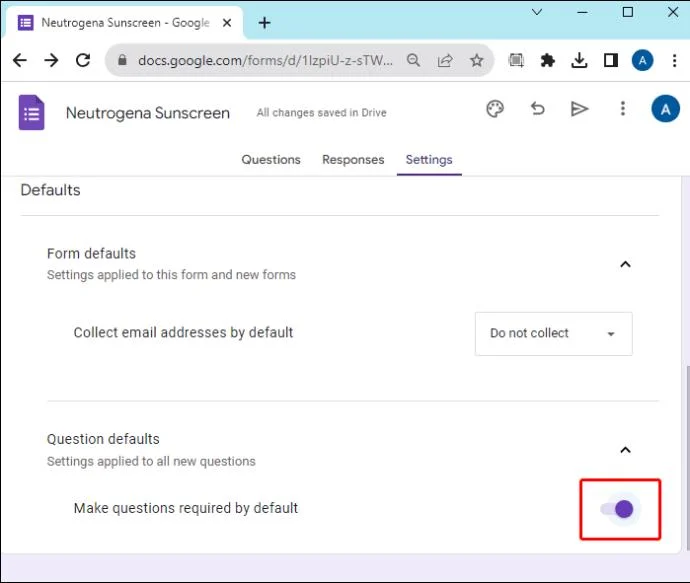The width and height of the screenshot is (690, 583).
Task: Open the customize theme palette icon
Action: click(495, 109)
